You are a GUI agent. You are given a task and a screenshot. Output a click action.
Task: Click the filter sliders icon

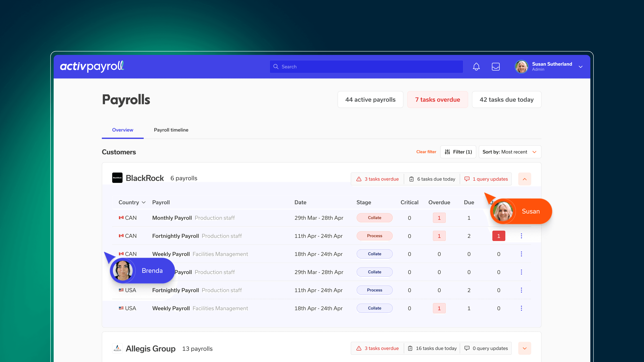click(x=447, y=152)
